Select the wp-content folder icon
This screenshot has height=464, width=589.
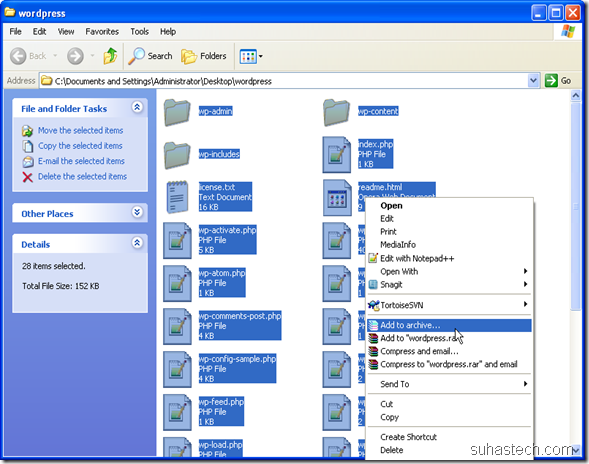click(336, 112)
